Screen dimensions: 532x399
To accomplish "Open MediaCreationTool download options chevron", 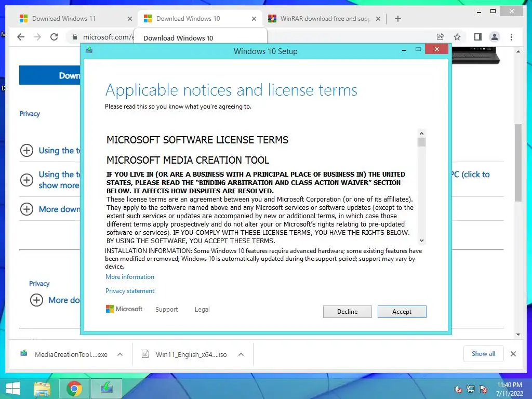I will 120,354.
